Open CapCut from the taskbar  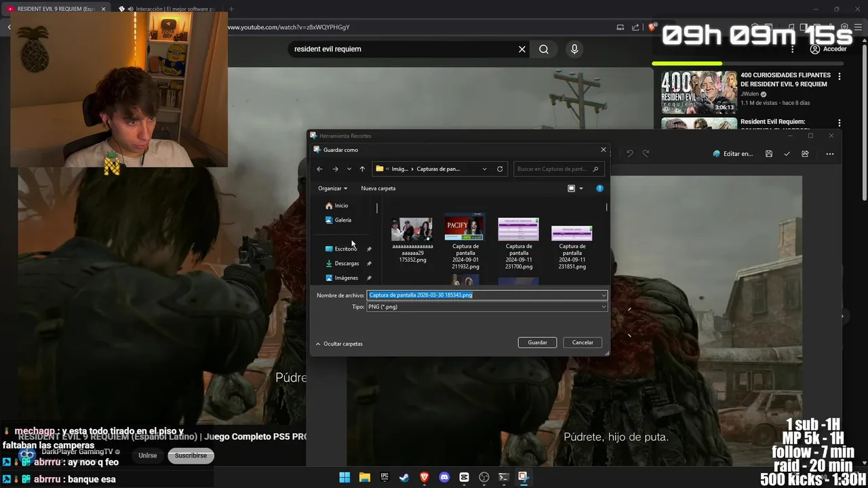[464, 477]
